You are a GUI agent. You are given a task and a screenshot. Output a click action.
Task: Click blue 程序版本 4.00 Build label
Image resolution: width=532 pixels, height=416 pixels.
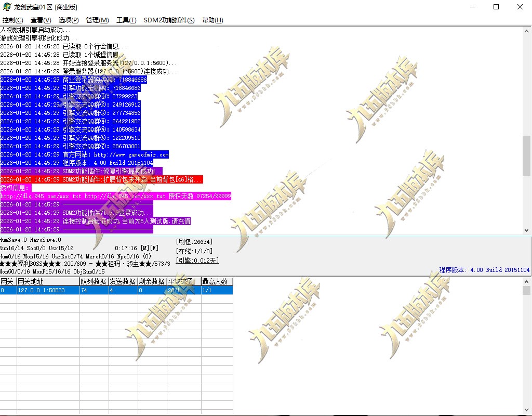click(x=484, y=270)
